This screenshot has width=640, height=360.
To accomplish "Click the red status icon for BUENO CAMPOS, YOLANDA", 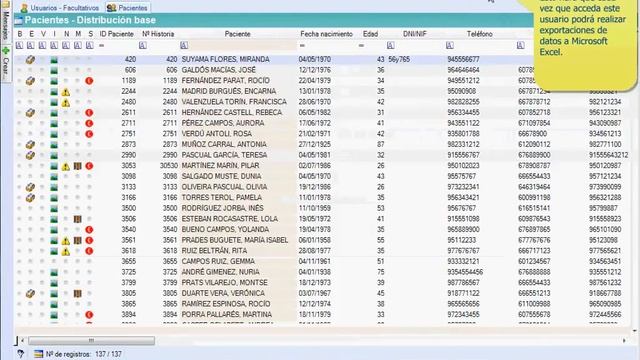I will pos(89,230).
